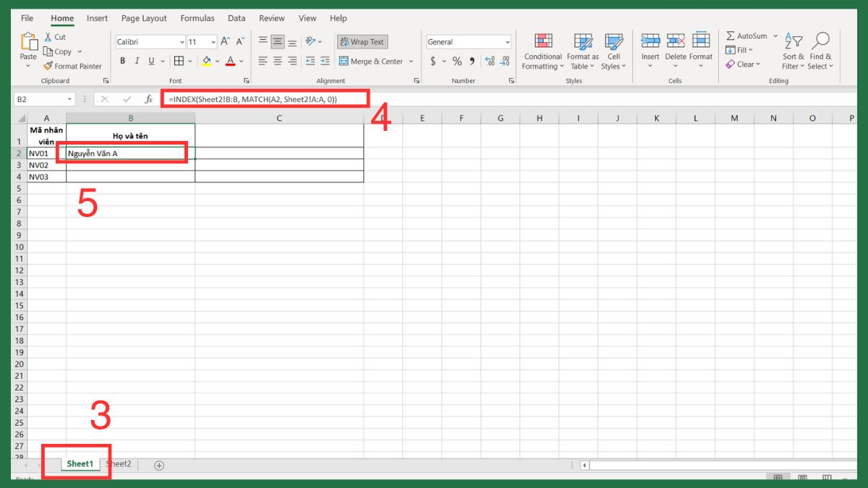Align text left in the cell
This screenshot has width=868, height=488.
(263, 61)
